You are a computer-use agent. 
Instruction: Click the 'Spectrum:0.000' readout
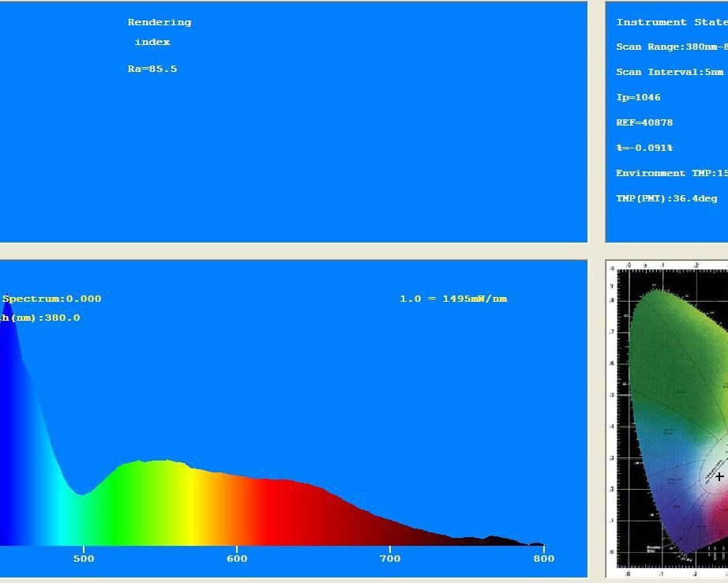(51, 299)
